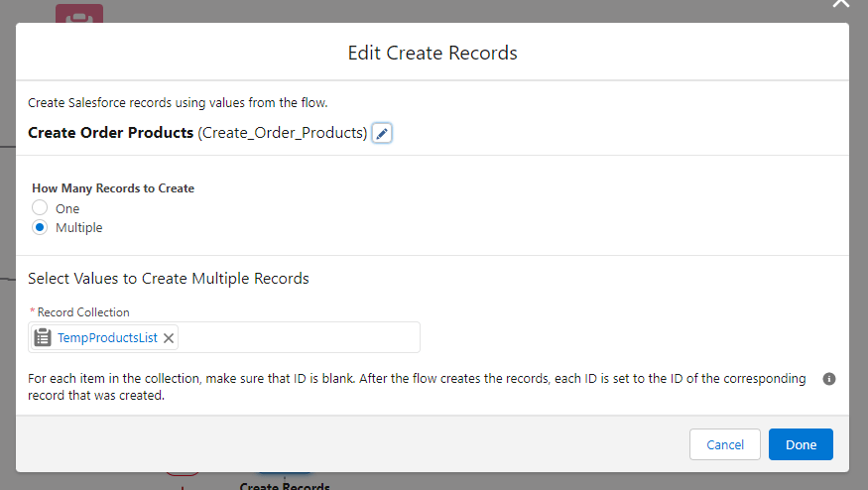
Task: Click the One option label text
Action: [x=67, y=208]
